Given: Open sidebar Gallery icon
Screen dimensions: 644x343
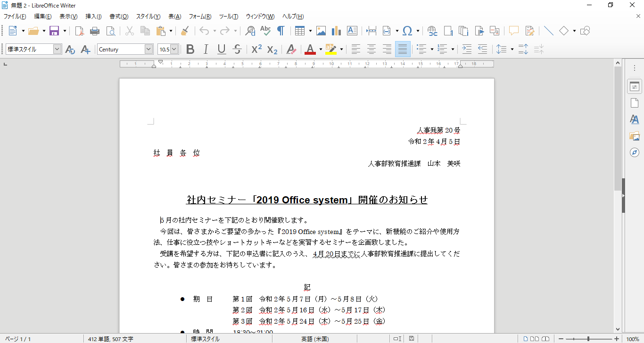Looking at the screenshot, I should (x=635, y=136).
